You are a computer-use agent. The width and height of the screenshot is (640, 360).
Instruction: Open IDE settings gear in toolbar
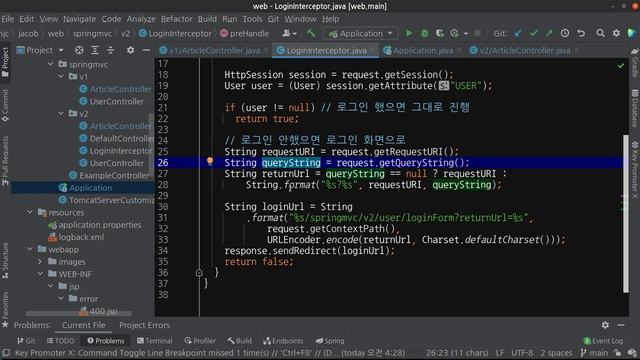click(x=616, y=33)
